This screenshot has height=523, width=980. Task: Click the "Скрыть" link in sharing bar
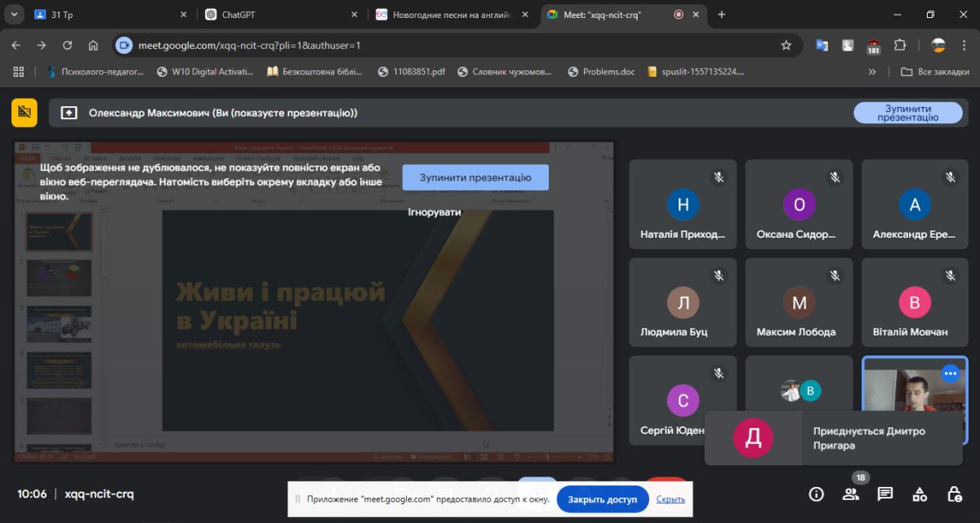[x=670, y=499]
